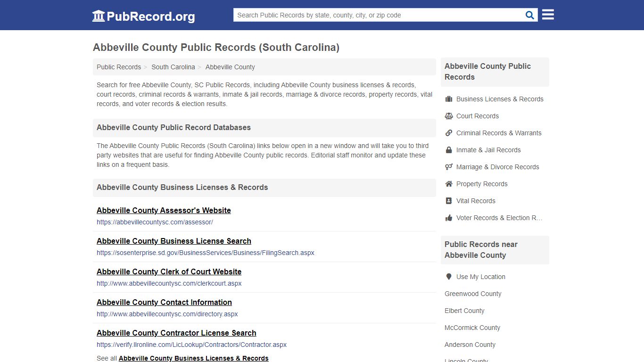The width and height of the screenshot is (644, 362).
Task: See all Abbeville County Business Licenses & Records
Action: pos(194,358)
